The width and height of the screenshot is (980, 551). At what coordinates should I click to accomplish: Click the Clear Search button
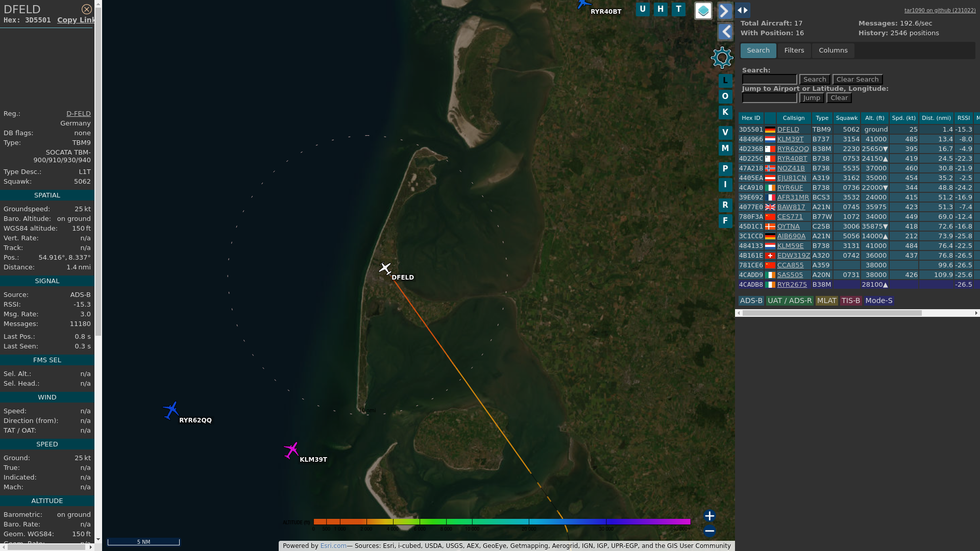(x=857, y=80)
